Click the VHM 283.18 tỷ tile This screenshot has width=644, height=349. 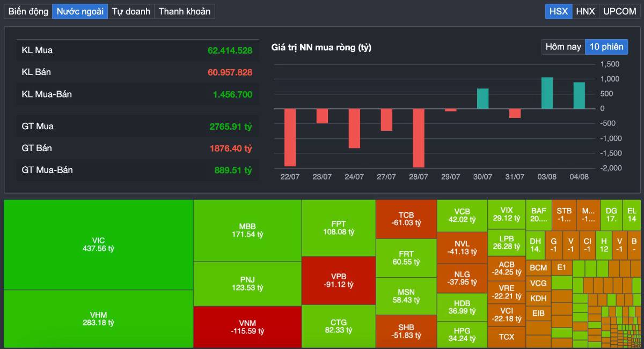(x=98, y=319)
